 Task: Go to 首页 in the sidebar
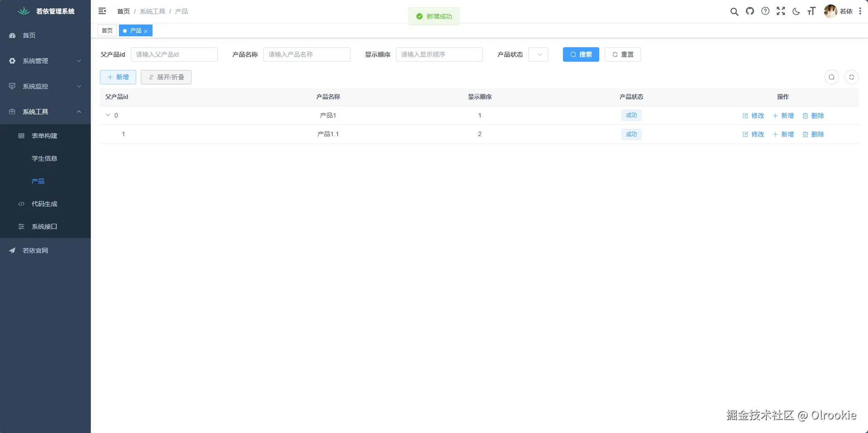pyautogui.click(x=45, y=35)
